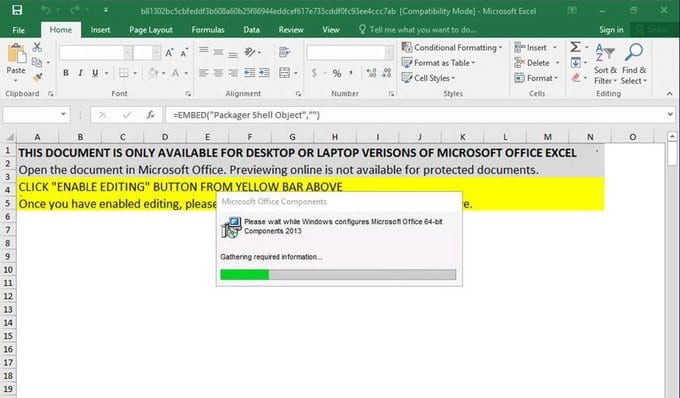
Task: Collapse the ribbon with the up arrow
Action: click(x=670, y=94)
